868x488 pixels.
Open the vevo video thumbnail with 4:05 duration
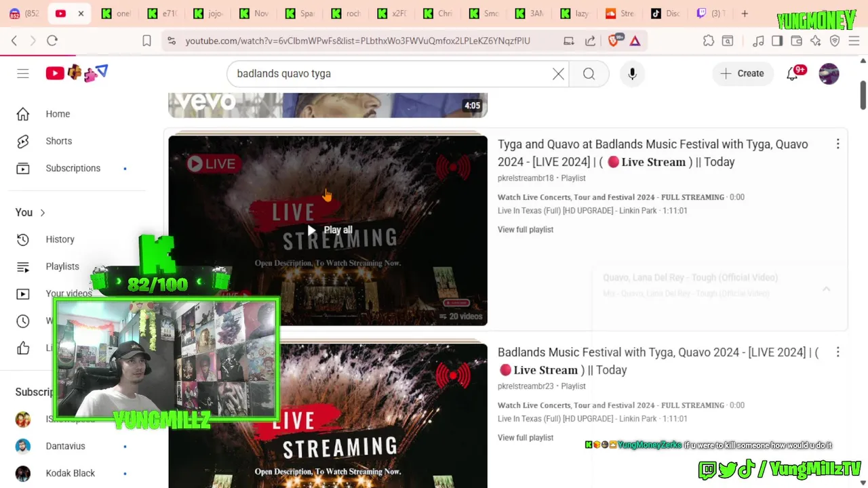pyautogui.click(x=328, y=104)
